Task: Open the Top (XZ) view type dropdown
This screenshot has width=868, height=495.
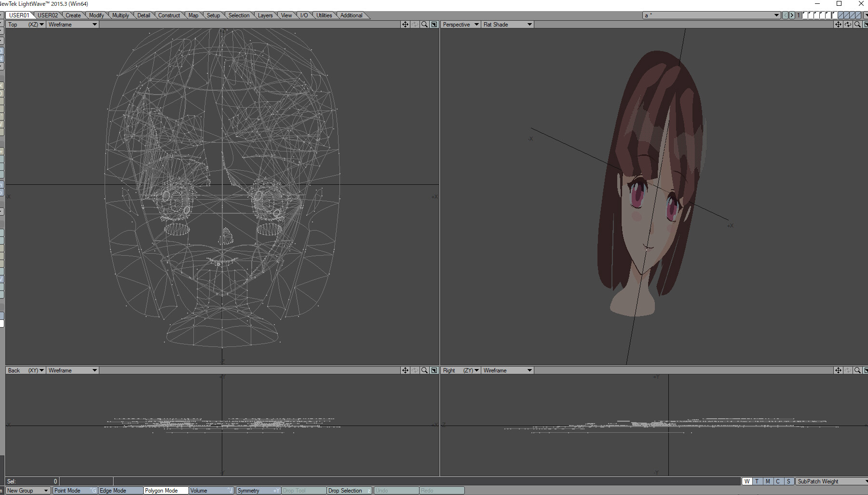Action: pyautogui.click(x=26, y=25)
